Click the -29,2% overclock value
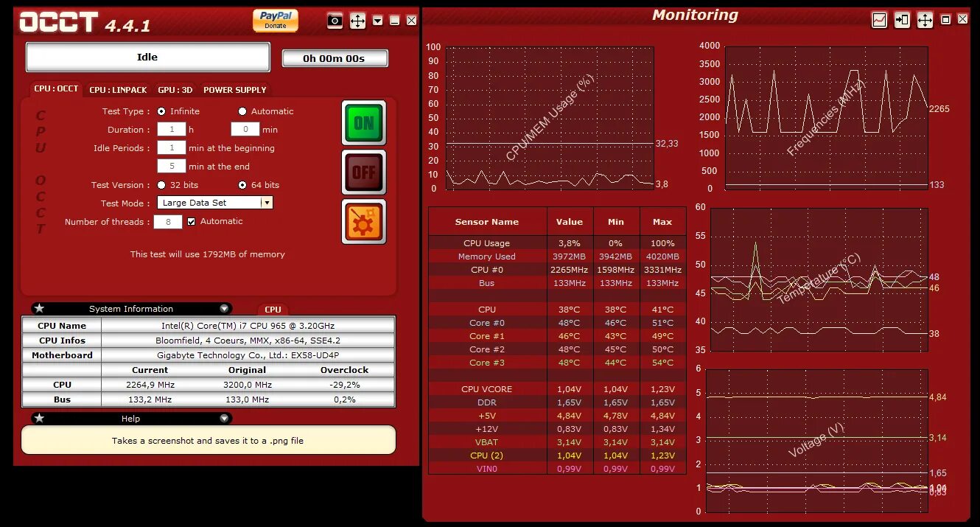The height and width of the screenshot is (527, 980). 344,385
